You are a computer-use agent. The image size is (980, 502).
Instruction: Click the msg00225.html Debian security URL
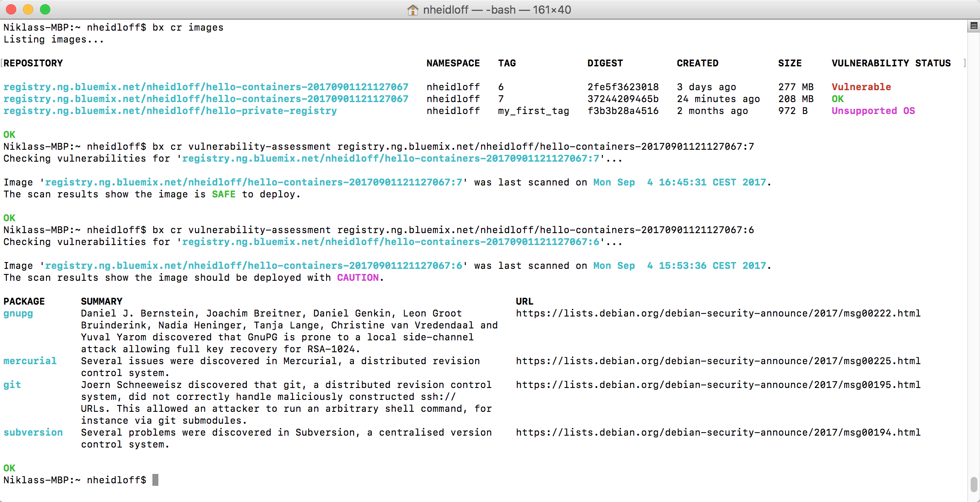point(718,361)
